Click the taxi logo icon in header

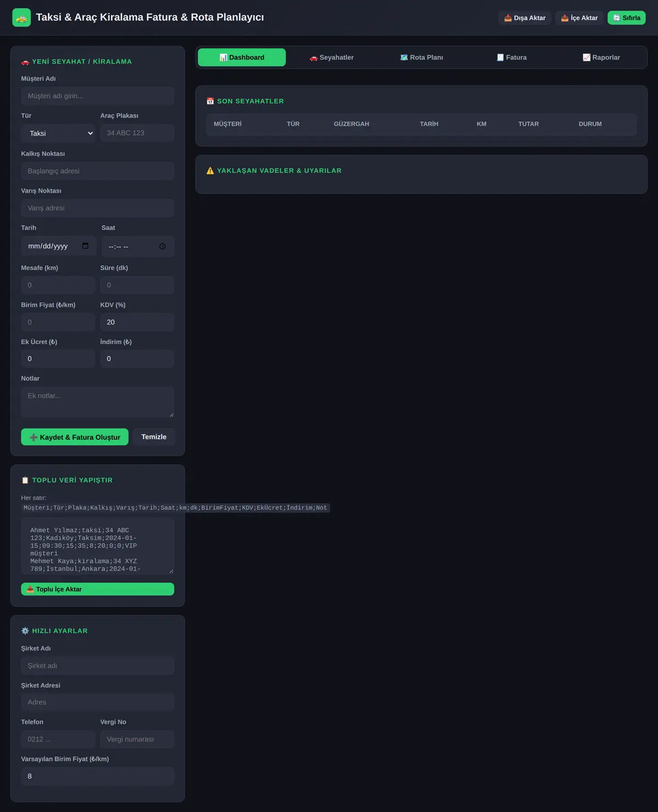pos(21,18)
